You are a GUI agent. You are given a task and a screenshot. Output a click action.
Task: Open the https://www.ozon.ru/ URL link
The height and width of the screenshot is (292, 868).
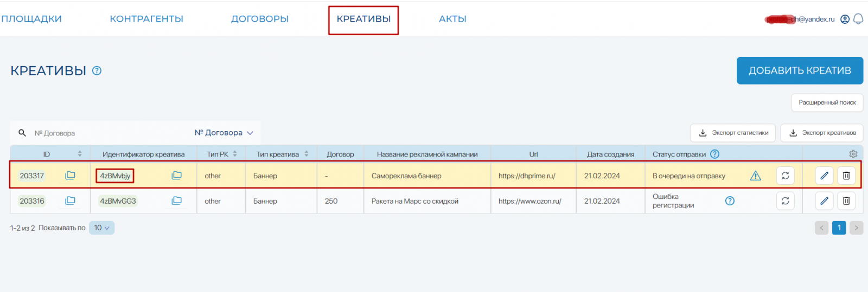pyautogui.click(x=529, y=201)
